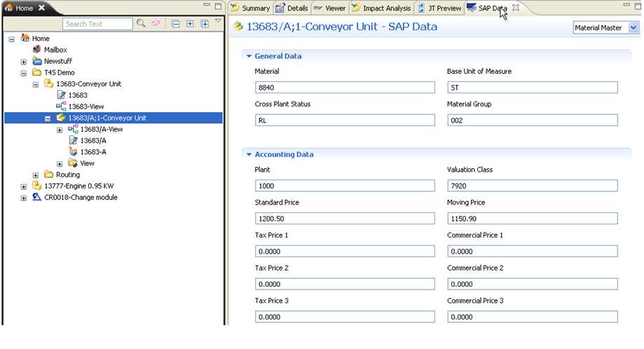644x349 pixels.
Task: Open the JT Preview tab
Action: [439, 8]
